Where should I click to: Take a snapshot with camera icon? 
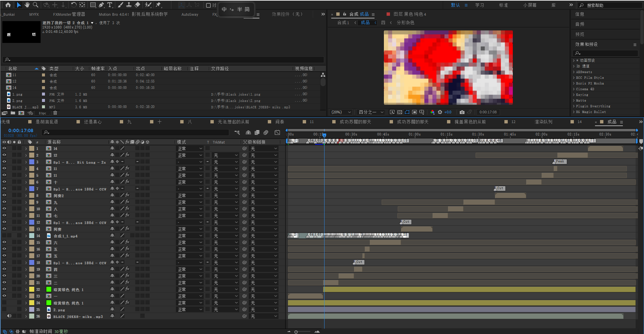coord(462,112)
